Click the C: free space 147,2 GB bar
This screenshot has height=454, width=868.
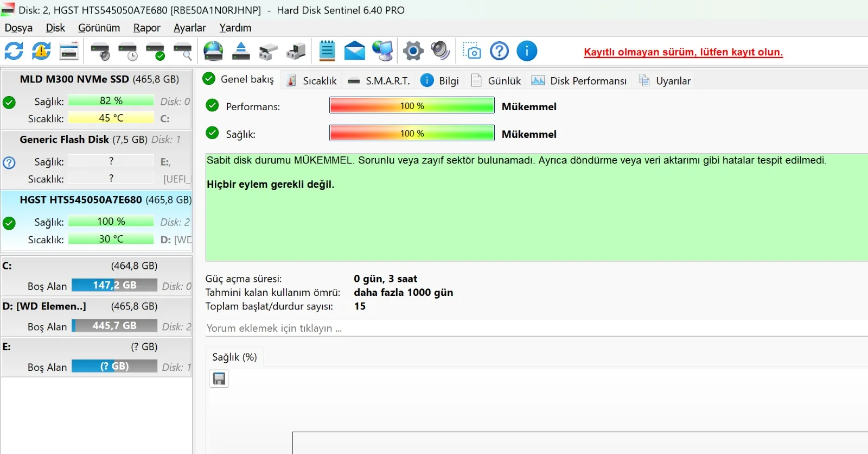(x=114, y=285)
